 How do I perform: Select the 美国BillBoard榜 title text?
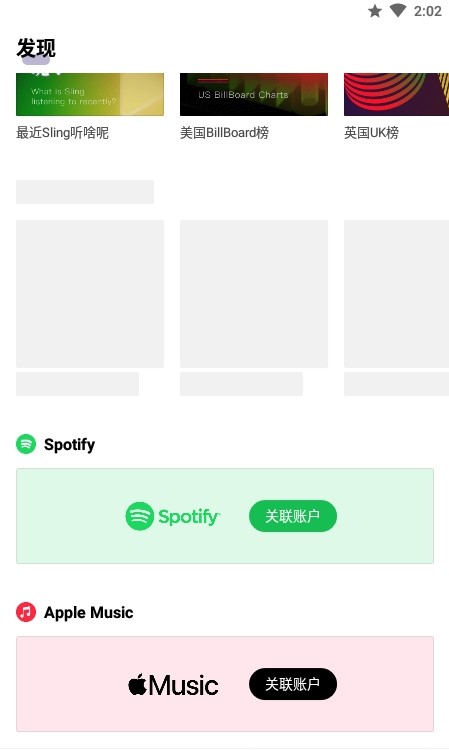[x=224, y=133]
